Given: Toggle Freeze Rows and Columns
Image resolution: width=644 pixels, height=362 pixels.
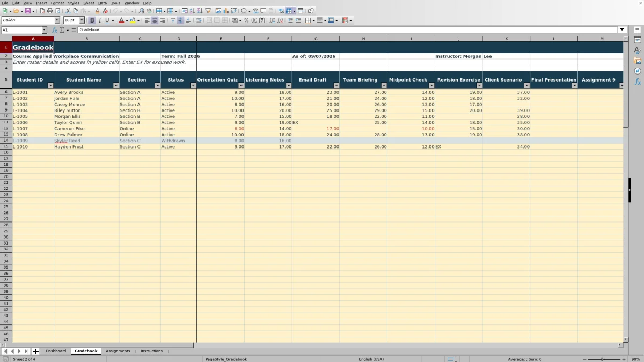Looking at the screenshot, I should point(289,11).
